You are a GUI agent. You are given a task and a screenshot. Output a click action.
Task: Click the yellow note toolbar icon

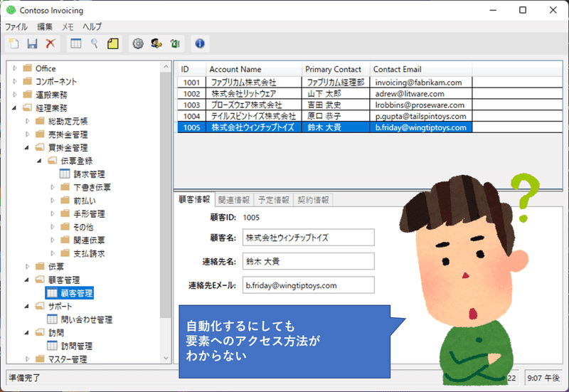coord(113,43)
